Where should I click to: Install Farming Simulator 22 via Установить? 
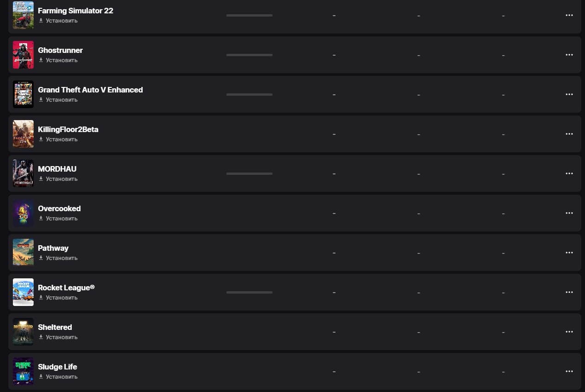(x=61, y=21)
